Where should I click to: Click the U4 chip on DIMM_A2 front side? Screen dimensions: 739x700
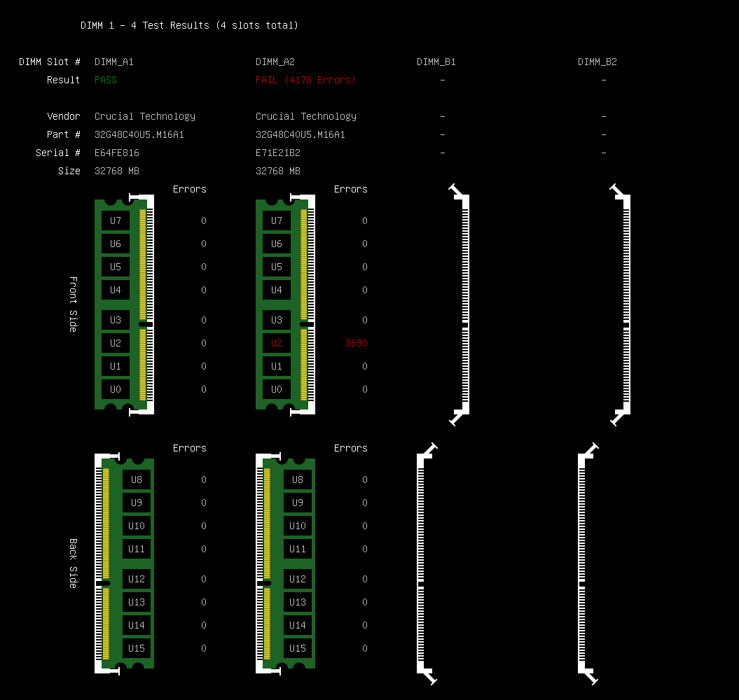(276, 290)
